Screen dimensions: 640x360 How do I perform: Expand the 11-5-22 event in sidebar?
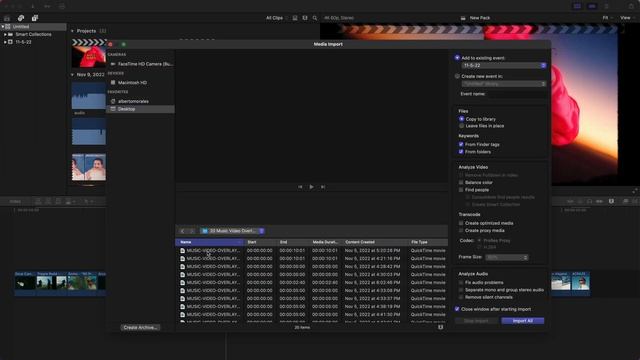point(5,42)
